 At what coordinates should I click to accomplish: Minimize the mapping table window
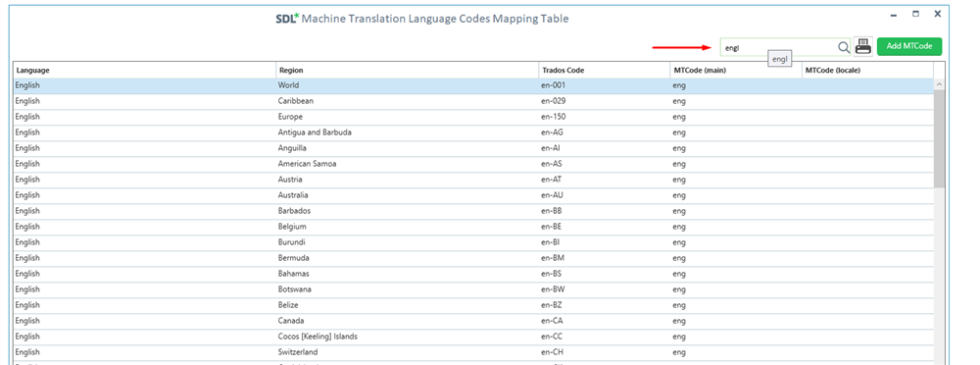click(894, 15)
